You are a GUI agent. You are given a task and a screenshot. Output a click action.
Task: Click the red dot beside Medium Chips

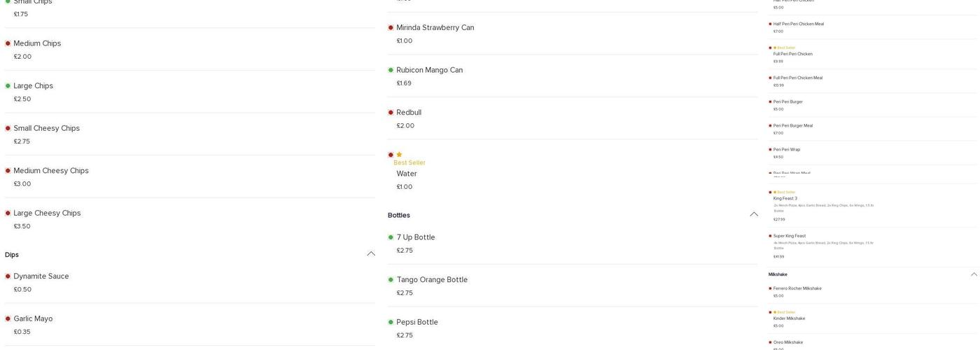click(x=8, y=43)
